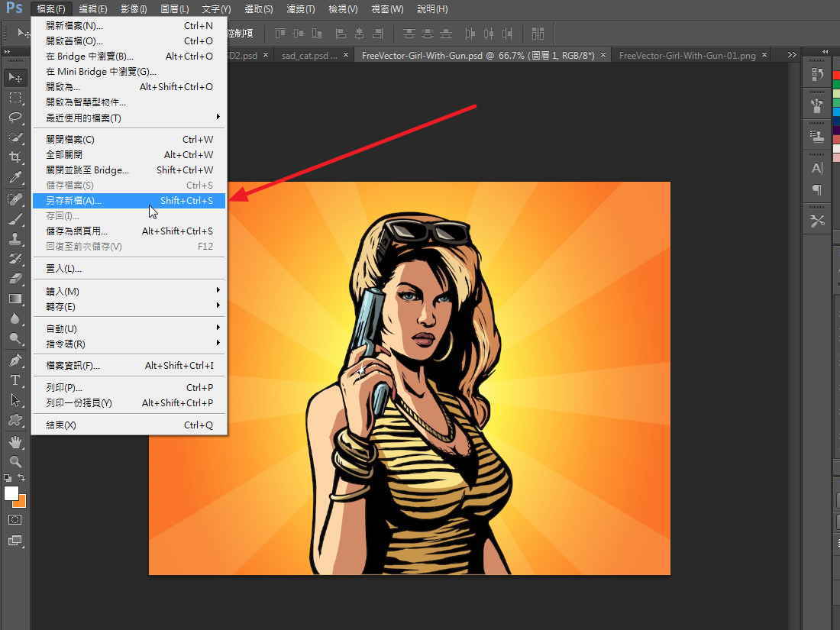Click the white foreground color swatch

point(11,493)
